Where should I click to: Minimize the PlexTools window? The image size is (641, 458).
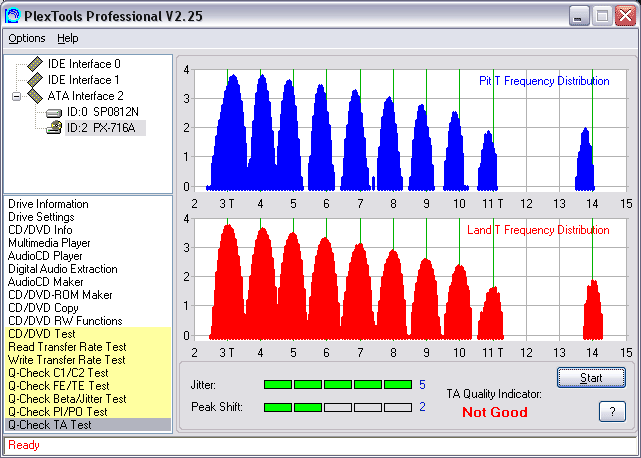pyautogui.click(x=579, y=16)
